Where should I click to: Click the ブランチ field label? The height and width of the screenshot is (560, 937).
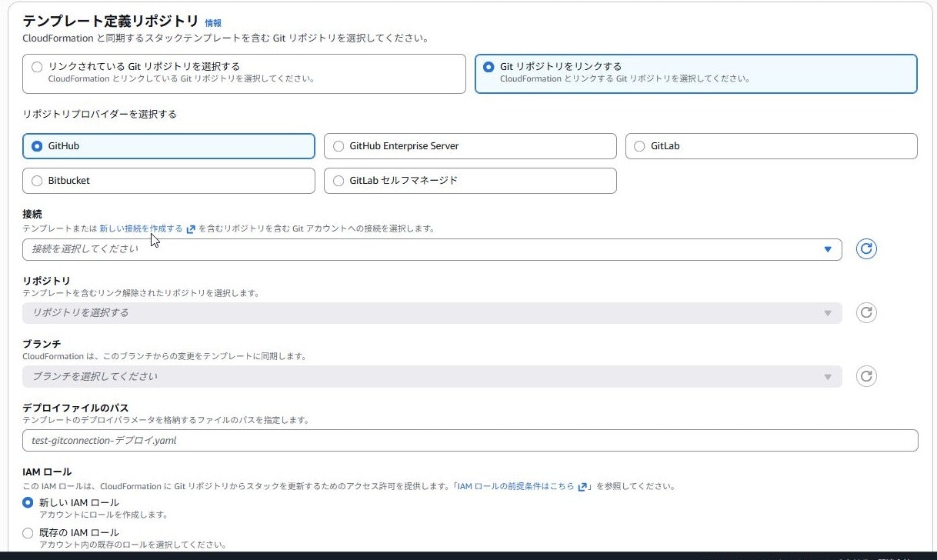click(42, 344)
